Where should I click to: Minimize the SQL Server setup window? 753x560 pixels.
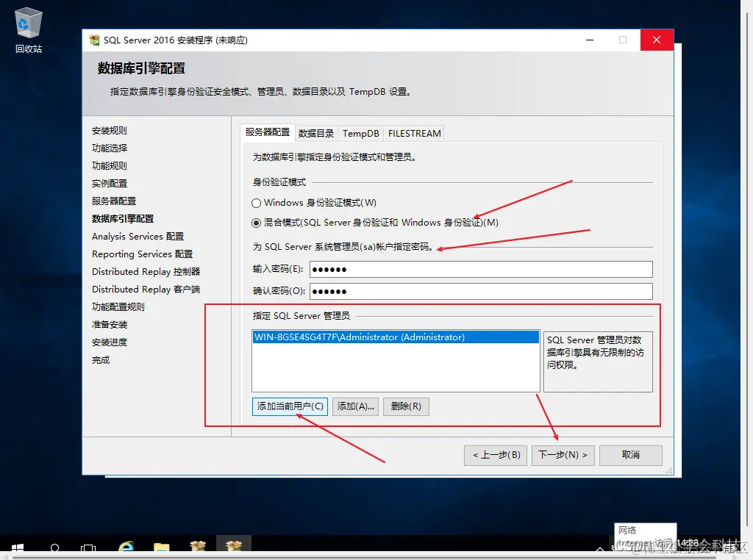[590, 40]
